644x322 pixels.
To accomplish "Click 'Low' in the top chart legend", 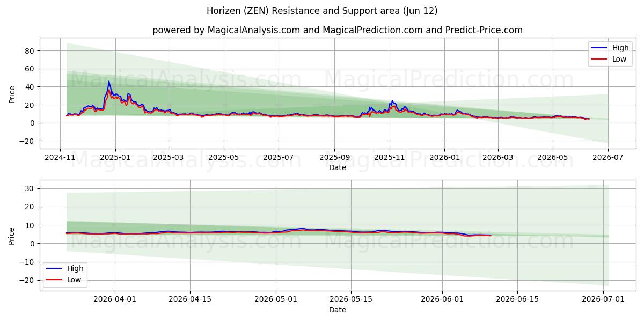I will (619, 59).
